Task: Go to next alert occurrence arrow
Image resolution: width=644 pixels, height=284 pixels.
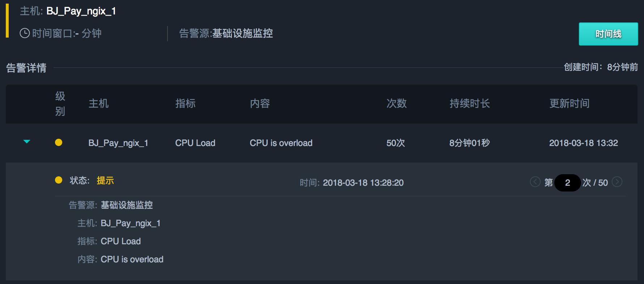Action: [617, 181]
